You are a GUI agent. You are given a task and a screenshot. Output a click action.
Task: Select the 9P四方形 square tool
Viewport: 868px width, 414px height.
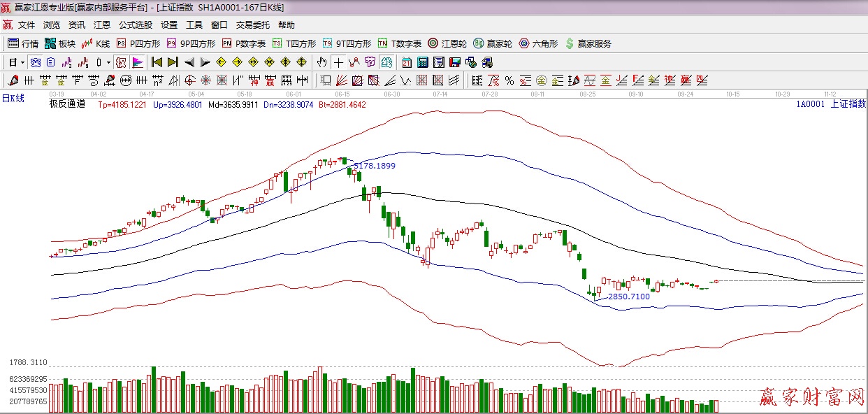tap(191, 43)
